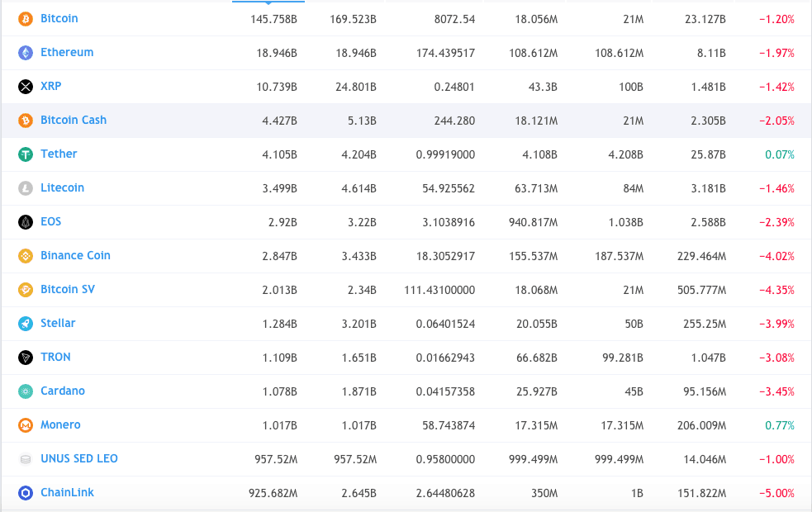Click Monero's 0.77% change value
The height and width of the screenshot is (512, 812).
pos(780,425)
